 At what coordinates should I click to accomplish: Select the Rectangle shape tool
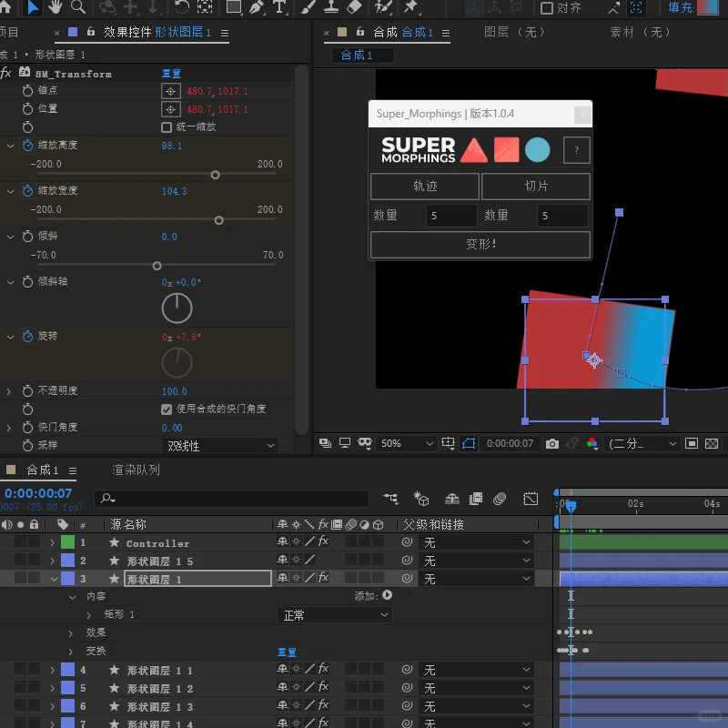(x=233, y=7)
